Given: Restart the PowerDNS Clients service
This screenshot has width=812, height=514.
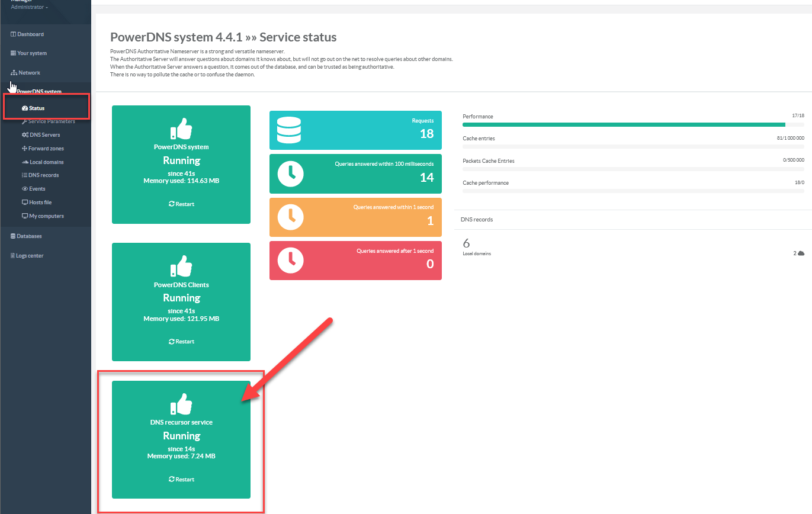Looking at the screenshot, I should click(x=181, y=341).
